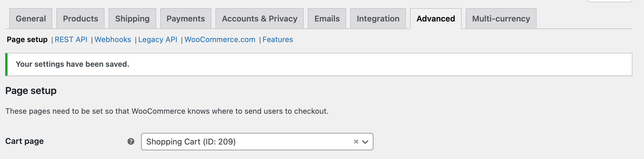Open the Shopping Cart (ID: 209) select box
This screenshot has height=159, width=644.
[247, 142]
